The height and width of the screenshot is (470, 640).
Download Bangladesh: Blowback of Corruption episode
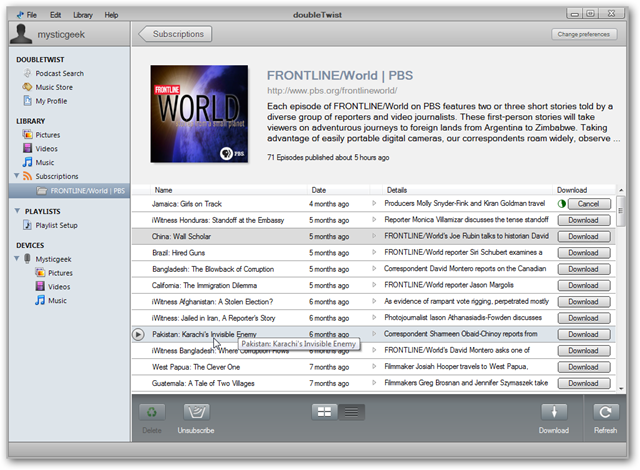[584, 269]
